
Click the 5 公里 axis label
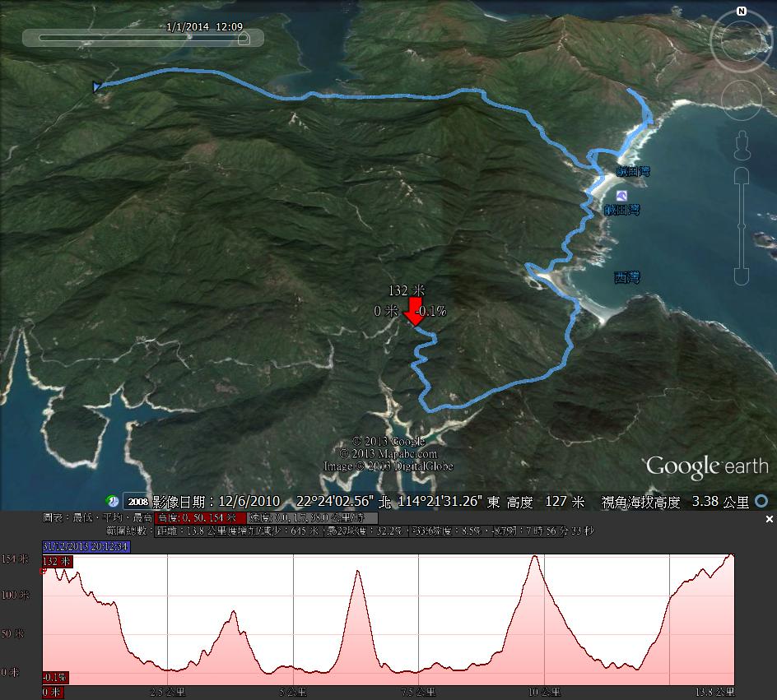pyautogui.click(x=293, y=692)
